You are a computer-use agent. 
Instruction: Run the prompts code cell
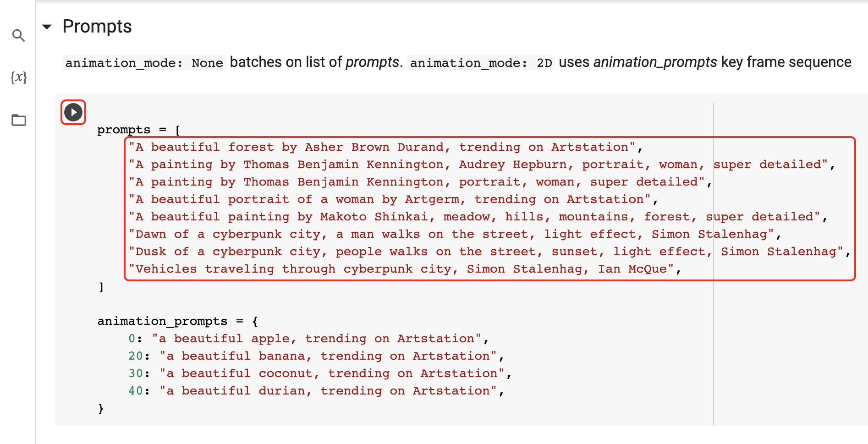click(73, 112)
